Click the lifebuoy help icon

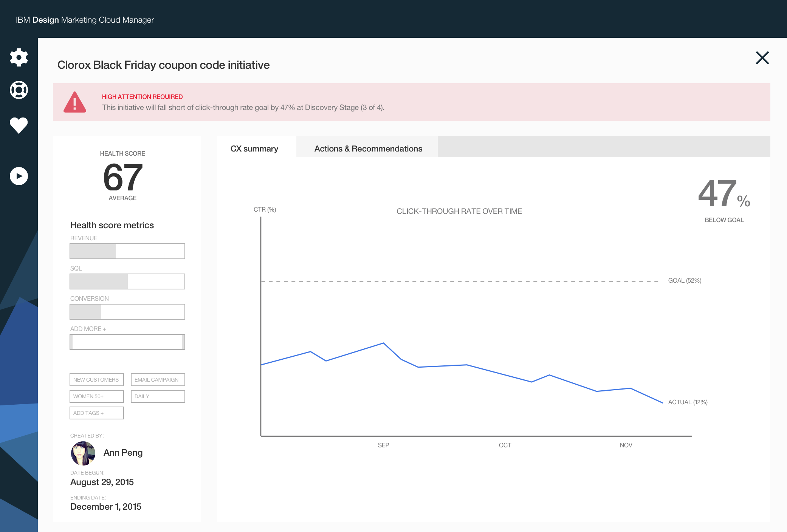coord(19,90)
